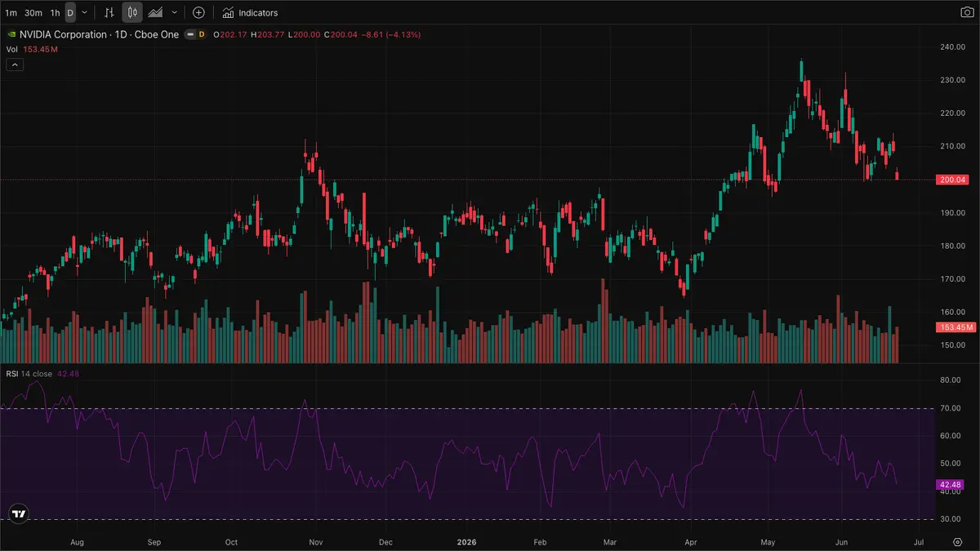Take a chart snapshot with the camera icon
This screenshot has height=551, width=980.
pyautogui.click(x=966, y=13)
